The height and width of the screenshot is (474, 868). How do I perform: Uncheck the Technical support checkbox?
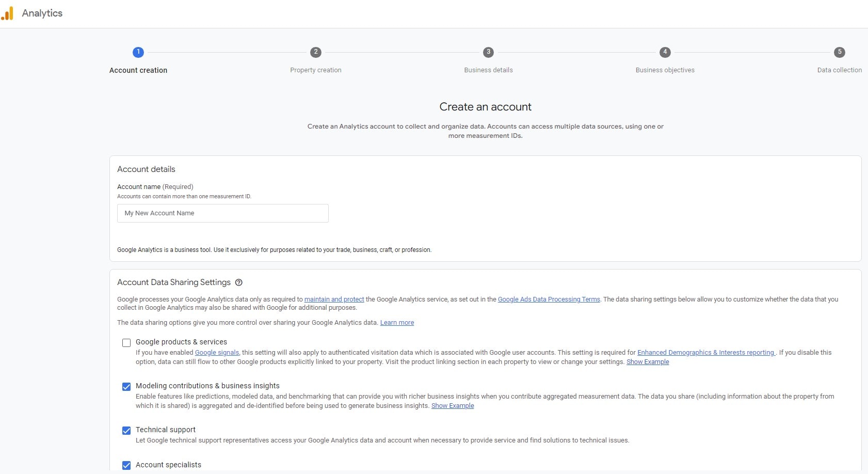tap(126, 431)
